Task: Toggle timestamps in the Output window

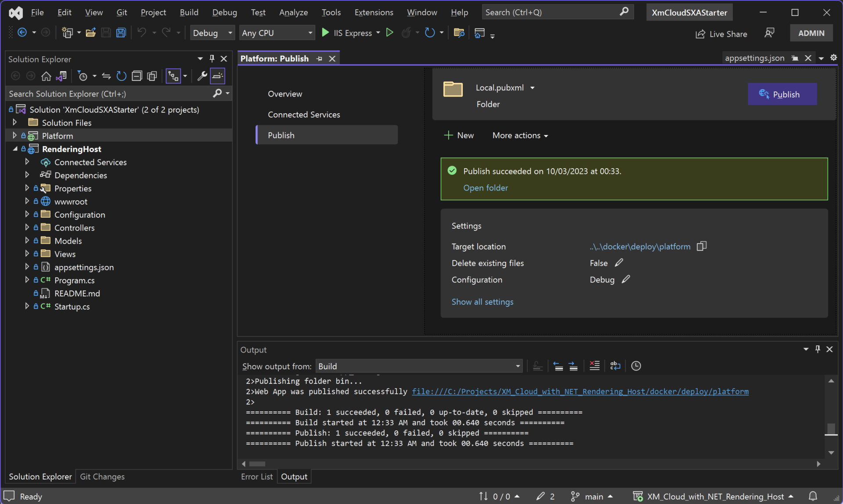Action: [636, 366]
